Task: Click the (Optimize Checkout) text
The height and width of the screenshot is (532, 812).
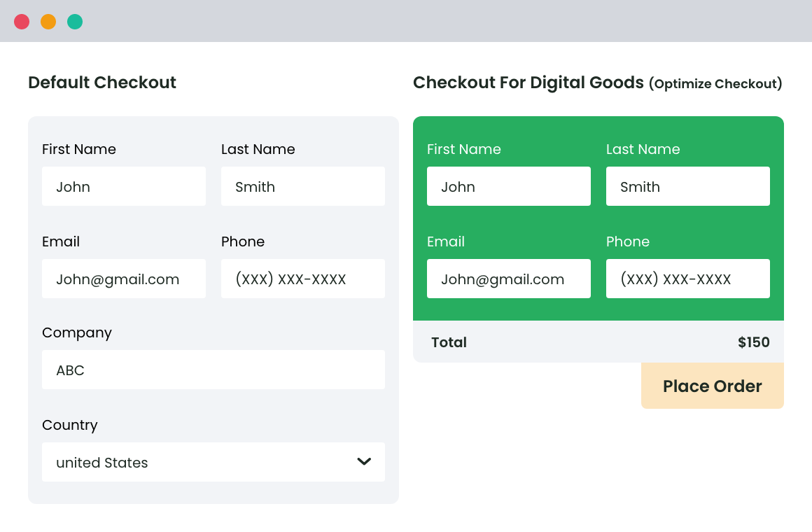Action: pyautogui.click(x=715, y=84)
